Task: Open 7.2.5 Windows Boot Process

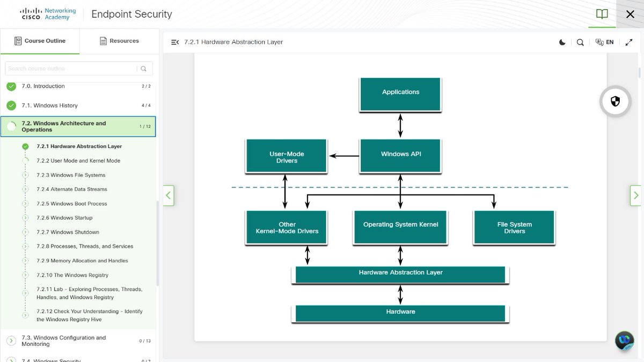Action: click(72, 204)
